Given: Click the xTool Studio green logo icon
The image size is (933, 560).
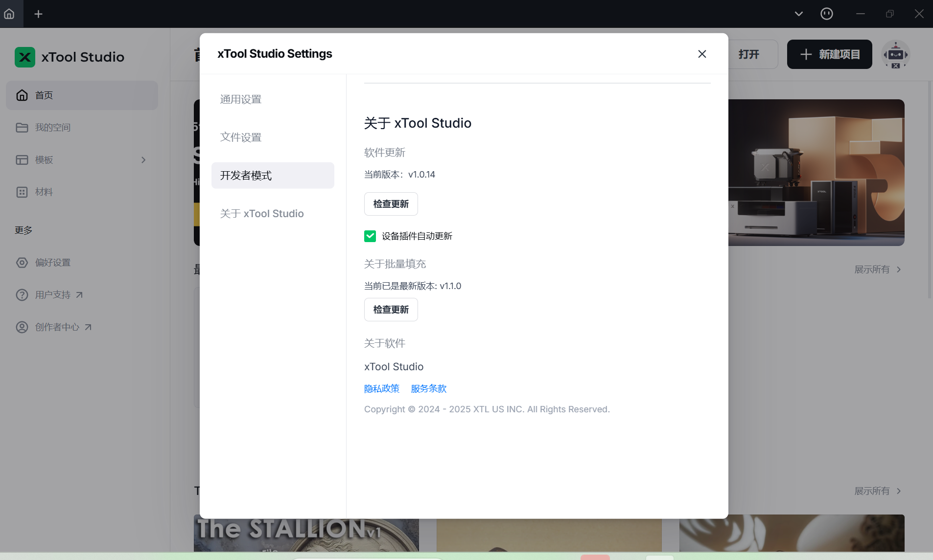Looking at the screenshot, I should (x=24, y=57).
